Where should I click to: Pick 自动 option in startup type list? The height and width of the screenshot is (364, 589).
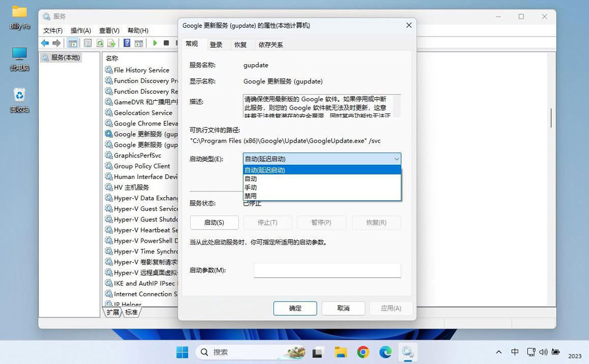[250, 178]
